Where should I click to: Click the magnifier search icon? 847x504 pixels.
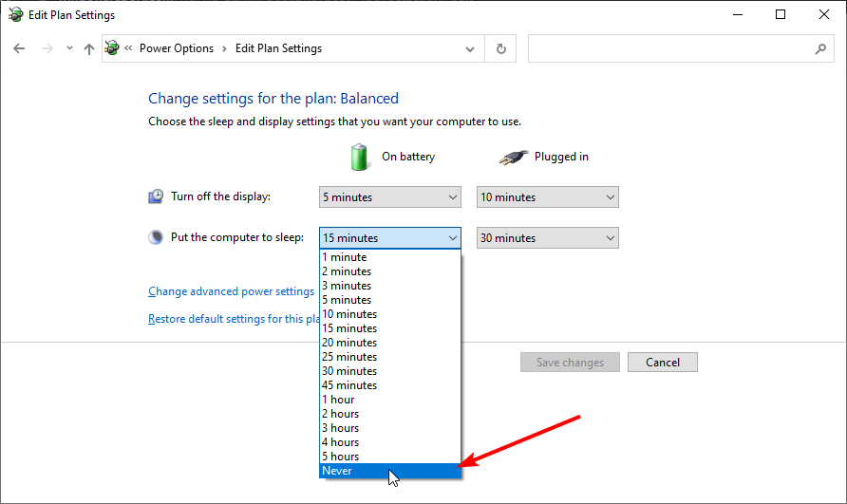click(x=820, y=48)
